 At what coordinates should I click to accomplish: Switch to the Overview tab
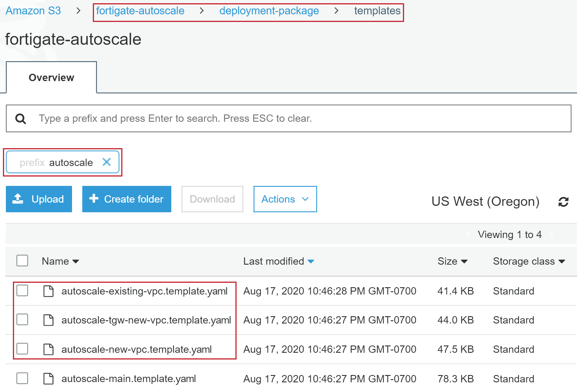tap(51, 77)
